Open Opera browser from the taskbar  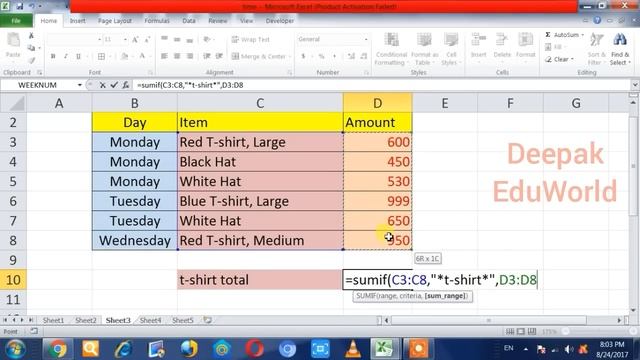click(254, 349)
